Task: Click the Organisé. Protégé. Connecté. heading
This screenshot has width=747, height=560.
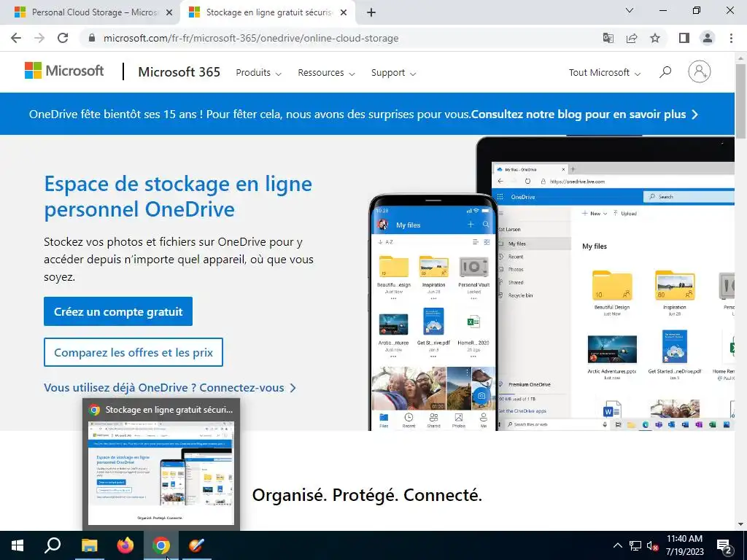Action: click(367, 495)
